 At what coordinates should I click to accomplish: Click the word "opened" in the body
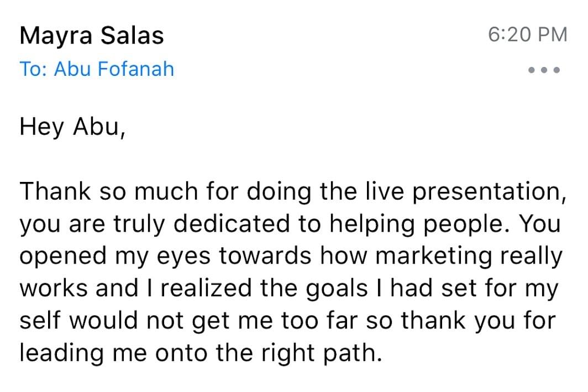(x=63, y=257)
